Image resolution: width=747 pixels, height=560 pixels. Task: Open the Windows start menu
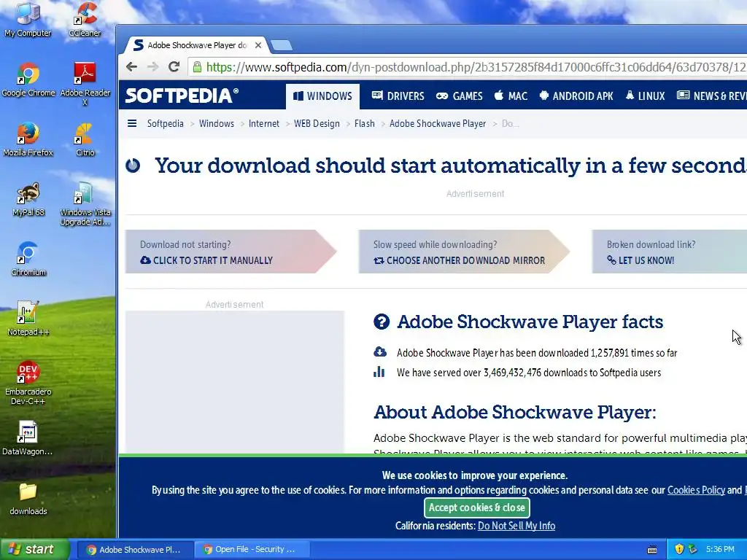[x=35, y=549]
